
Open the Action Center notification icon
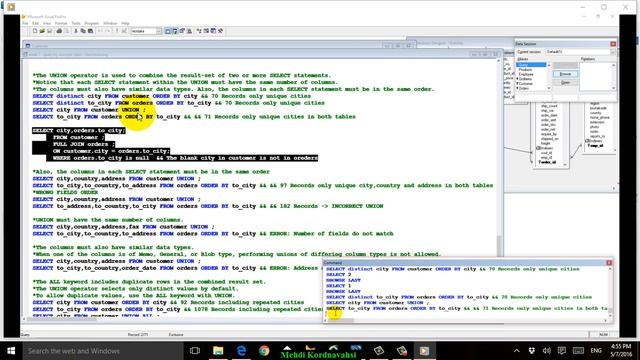pos(562,351)
